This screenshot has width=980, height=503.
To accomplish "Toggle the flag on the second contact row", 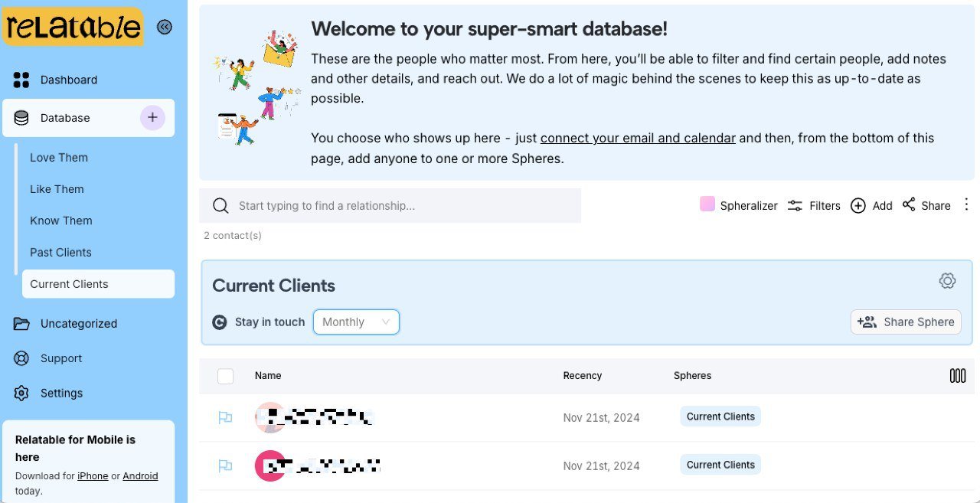I will [x=225, y=465].
